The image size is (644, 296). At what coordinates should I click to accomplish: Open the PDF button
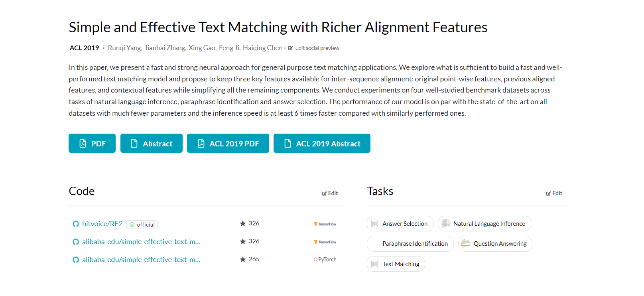tap(92, 144)
